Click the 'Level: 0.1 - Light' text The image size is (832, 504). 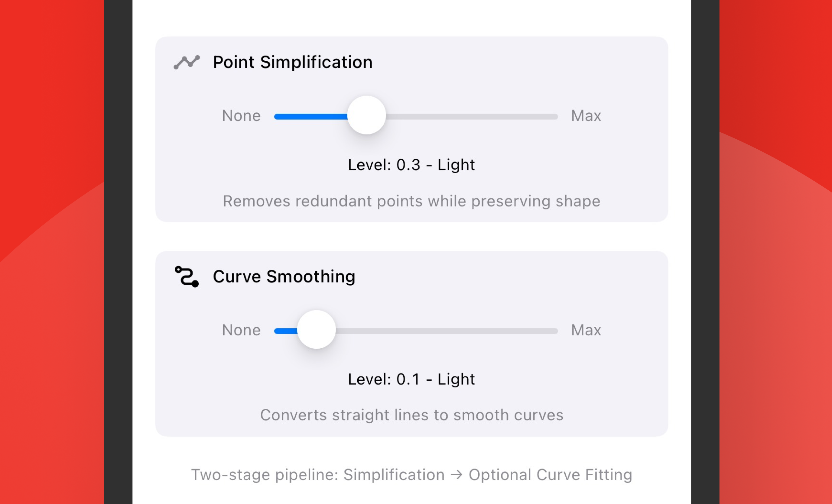[411, 380]
